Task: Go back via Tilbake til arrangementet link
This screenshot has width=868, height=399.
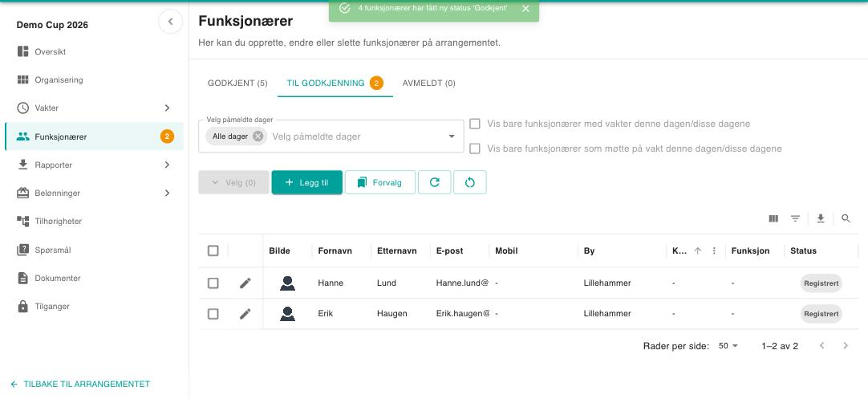Action: pos(80,384)
